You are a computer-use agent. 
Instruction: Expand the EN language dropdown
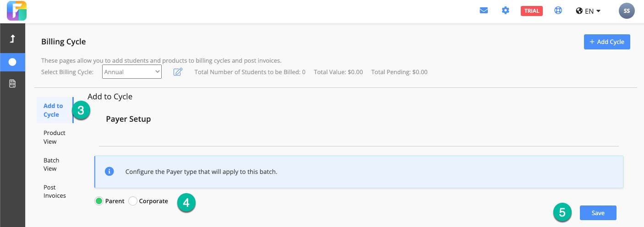(588, 11)
